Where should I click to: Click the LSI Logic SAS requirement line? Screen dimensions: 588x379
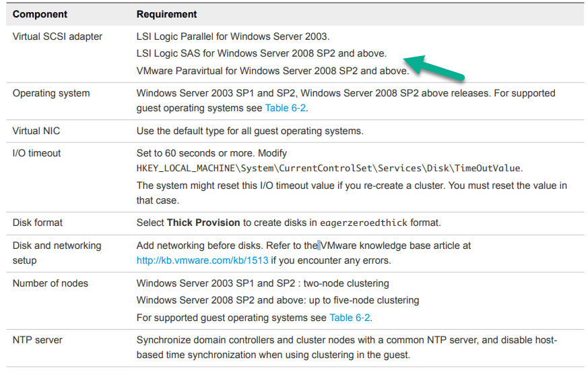pyautogui.click(x=261, y=53)
